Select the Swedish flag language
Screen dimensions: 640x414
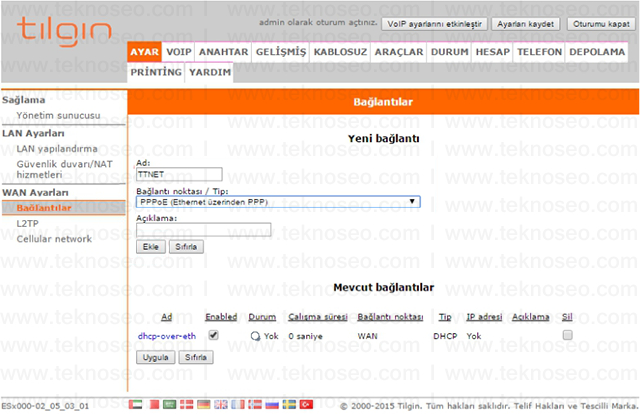[289, 404]
